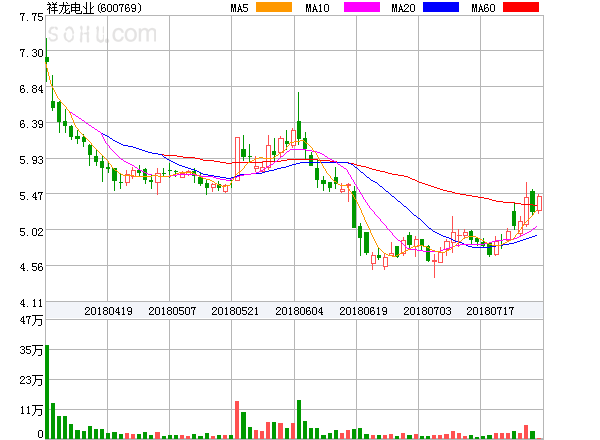Click the 35万 volume axis label
600x440 pixels.
point(31,350)
